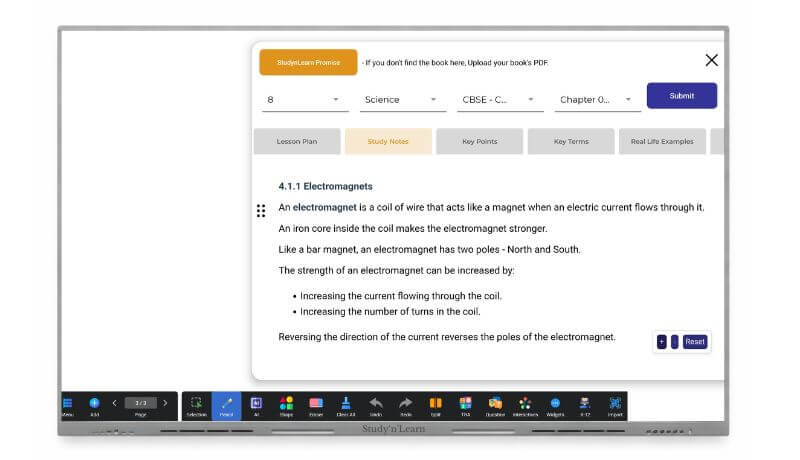Click the line about North and South poles
The height and width of the screenshot is (460, 800).
429,249
